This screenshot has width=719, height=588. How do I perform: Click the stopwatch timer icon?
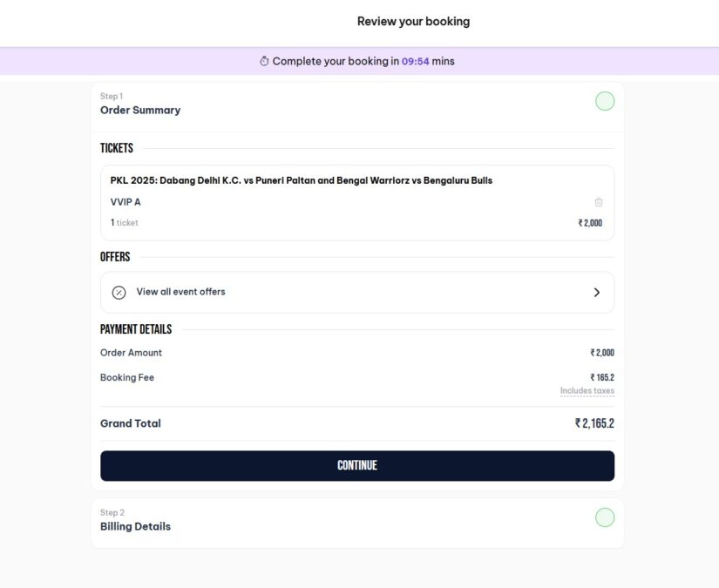pos(264,61)
